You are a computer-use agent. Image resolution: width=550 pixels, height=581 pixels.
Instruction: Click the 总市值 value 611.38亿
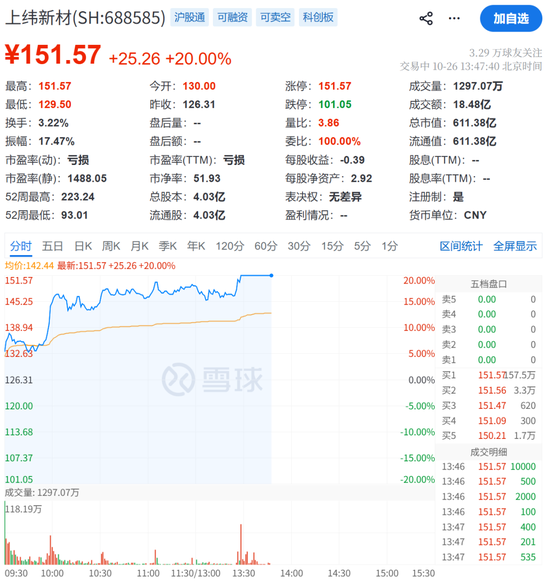(475, 123)
